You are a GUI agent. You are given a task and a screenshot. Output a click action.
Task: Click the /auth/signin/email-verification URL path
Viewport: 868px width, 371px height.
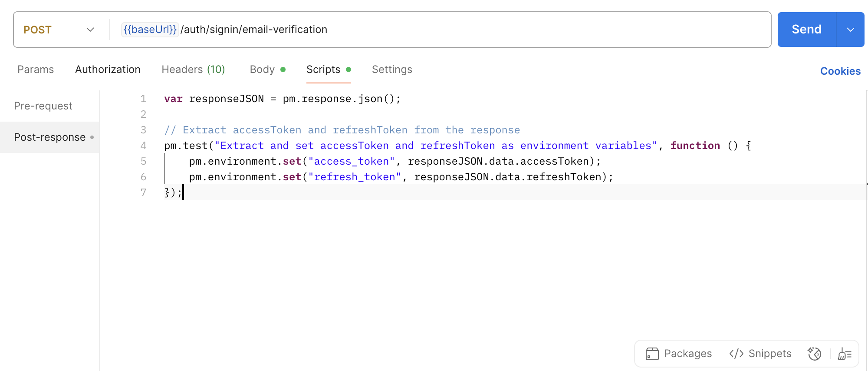pyautogui.click(x=254, y=30)
